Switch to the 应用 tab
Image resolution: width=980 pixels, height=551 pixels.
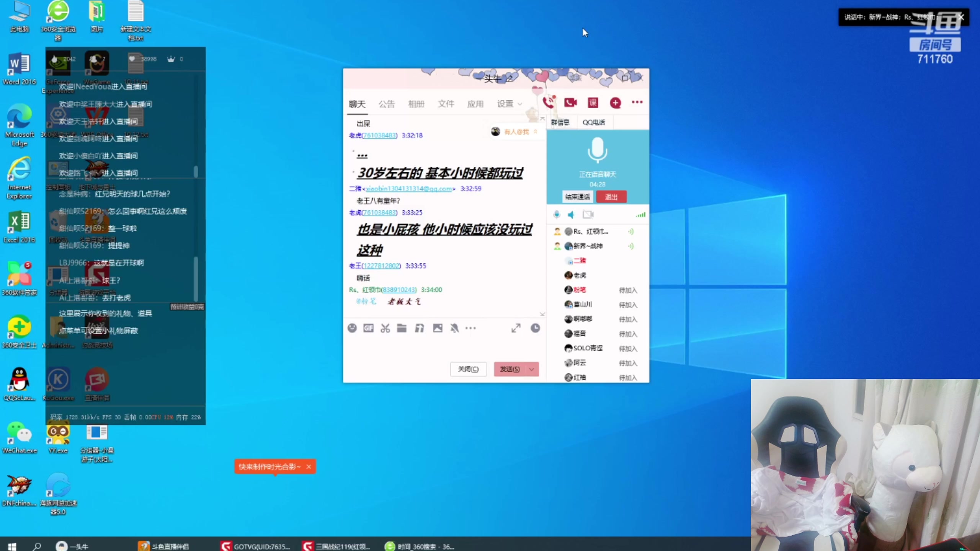[x=475, y=104]
